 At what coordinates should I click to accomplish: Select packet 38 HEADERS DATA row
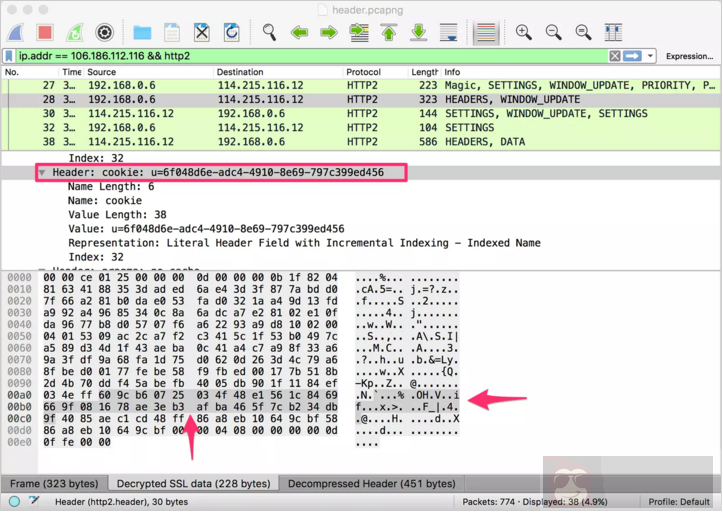tap(362, 142)
